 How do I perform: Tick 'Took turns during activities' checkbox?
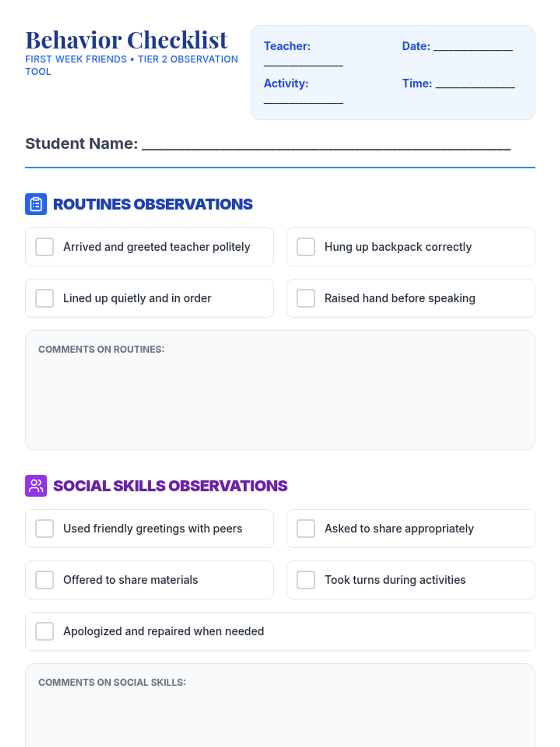coord(306,580)
